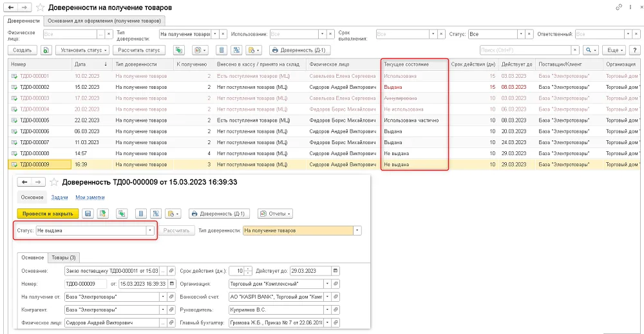
Task: Expand the Срок выполнения filter dropdown
Action: click(x=433, y=34)
